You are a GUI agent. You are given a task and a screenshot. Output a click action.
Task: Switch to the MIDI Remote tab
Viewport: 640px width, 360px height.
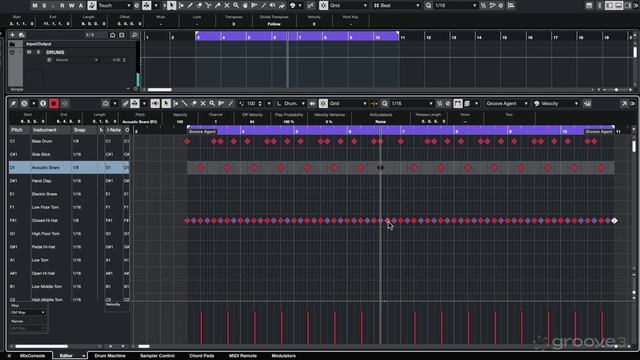click(x=242, y=356)
